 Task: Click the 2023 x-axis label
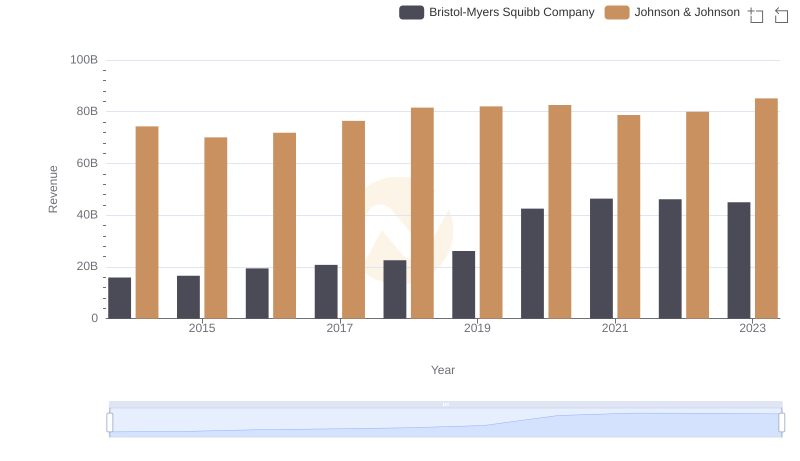coord(753,328)
